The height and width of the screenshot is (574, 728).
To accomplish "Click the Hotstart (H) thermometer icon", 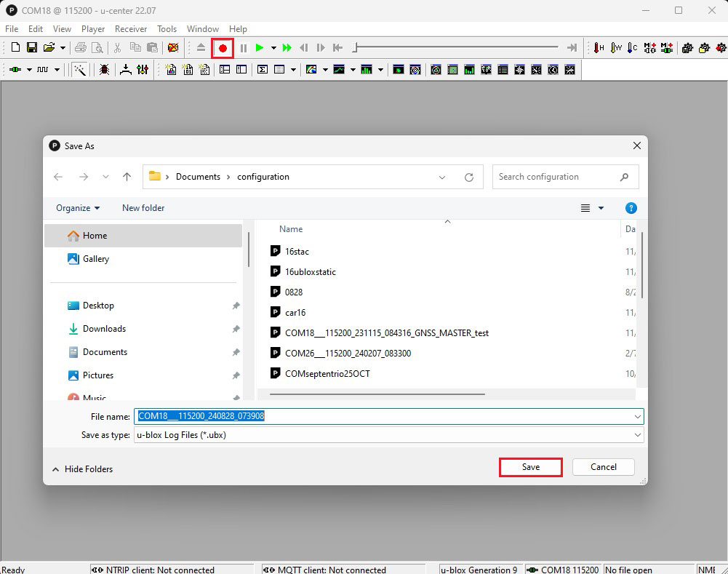I will coord(599,48).
